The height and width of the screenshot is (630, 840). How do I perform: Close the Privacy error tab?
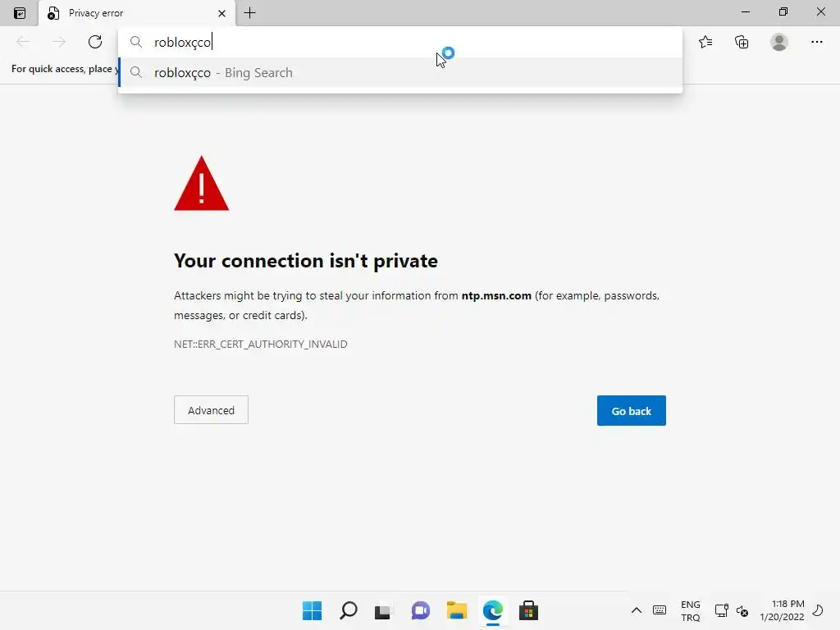(x=221, y=13)
